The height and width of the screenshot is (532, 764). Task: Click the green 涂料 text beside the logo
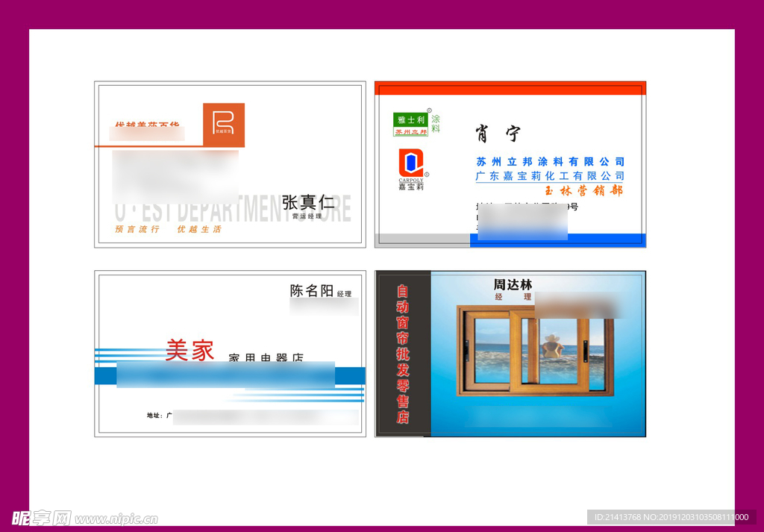[436, 124]
